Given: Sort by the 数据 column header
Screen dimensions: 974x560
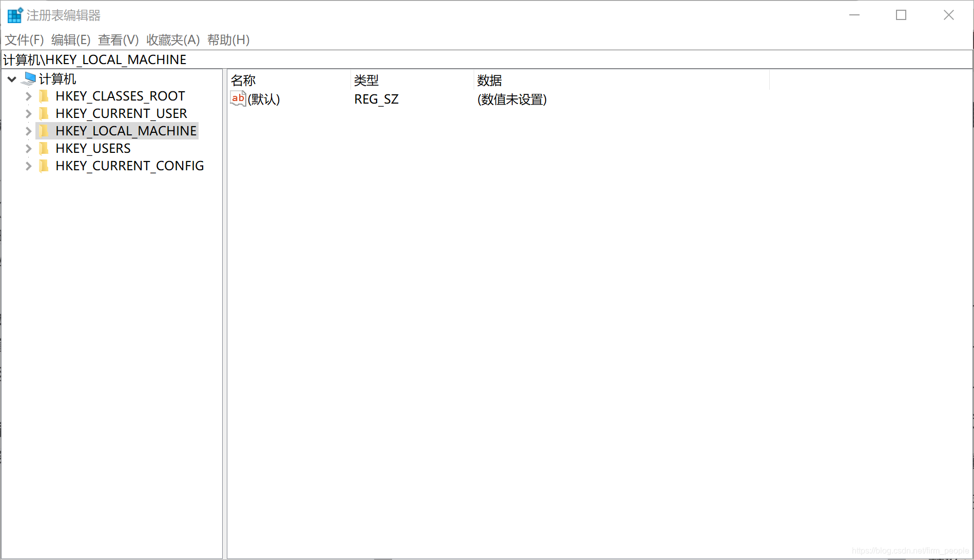Looking at the screenshot, I should pos(621,81).
